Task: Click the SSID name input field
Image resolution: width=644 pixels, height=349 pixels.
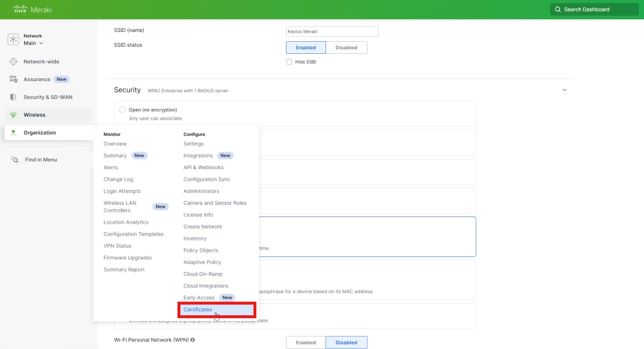Action: tap(332, 32)
